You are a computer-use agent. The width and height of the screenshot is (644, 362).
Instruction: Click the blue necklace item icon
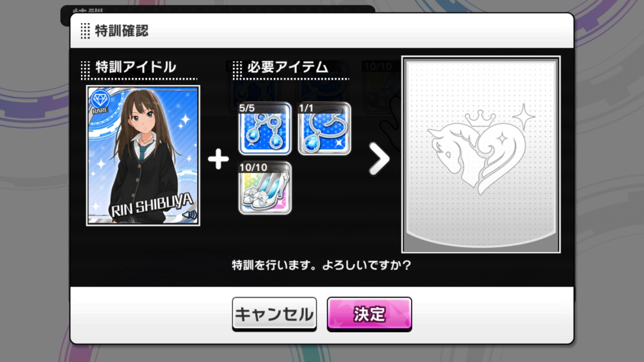pos(324,129)
